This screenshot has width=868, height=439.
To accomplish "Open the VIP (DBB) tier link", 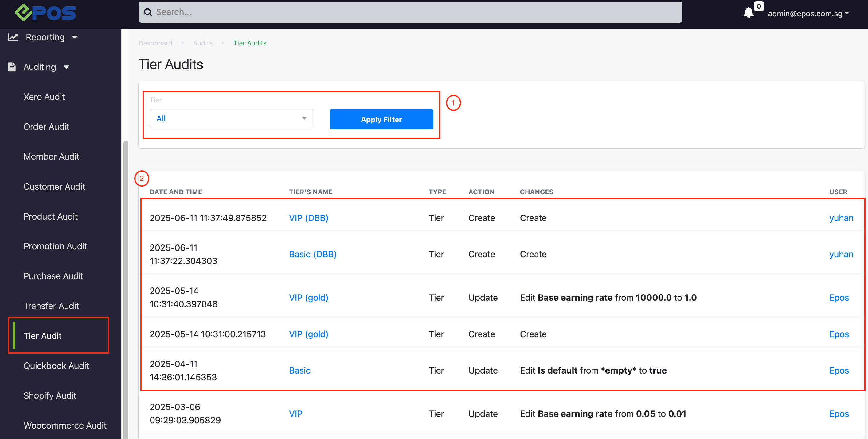I will pyautogui.click(x=308, y=218).
